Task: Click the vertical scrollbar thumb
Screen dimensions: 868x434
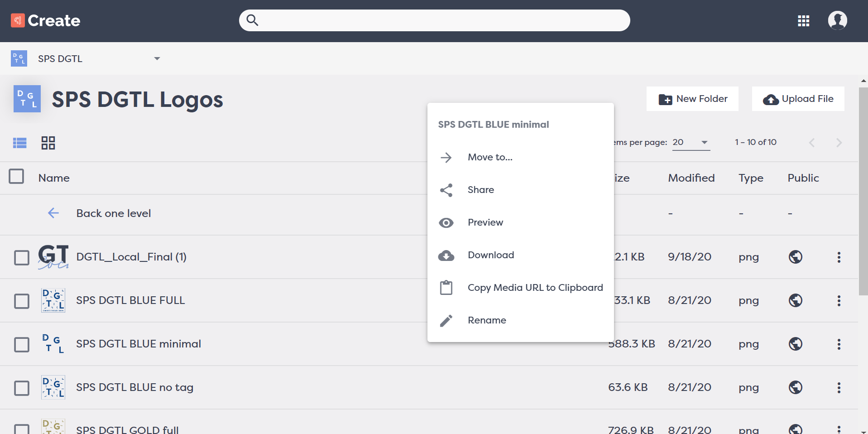Action: (863, 191)
